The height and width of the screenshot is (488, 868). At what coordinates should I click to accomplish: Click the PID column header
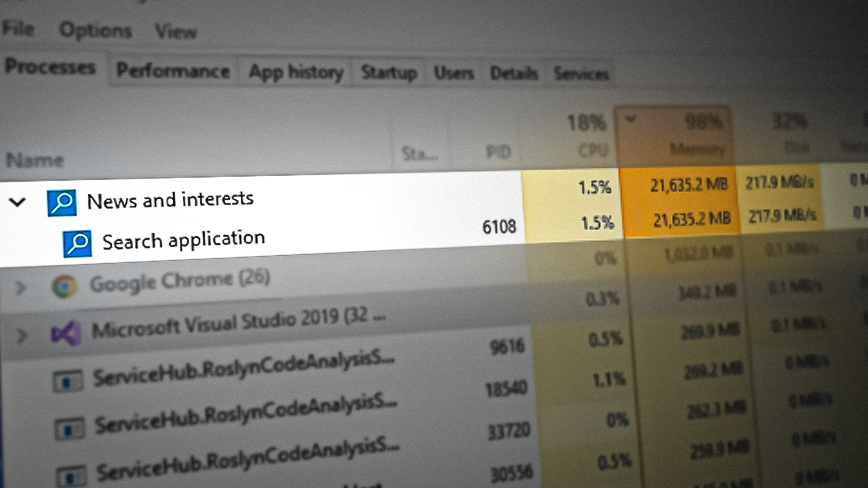(x=500, y=150)
